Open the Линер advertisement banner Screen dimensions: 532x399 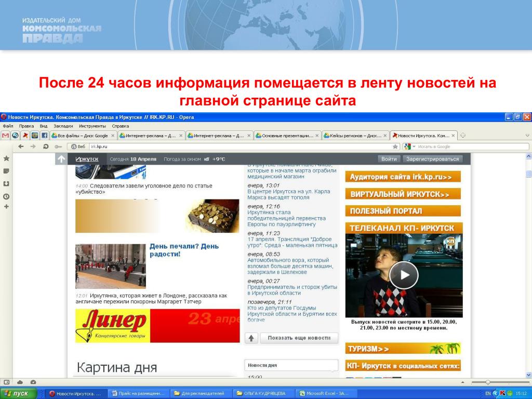tap(157, 326)
